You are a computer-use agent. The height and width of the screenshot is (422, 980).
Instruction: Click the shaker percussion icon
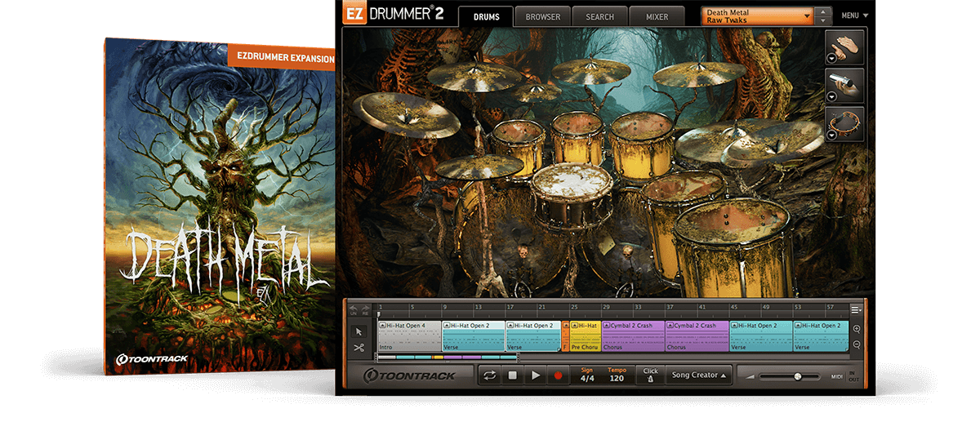point(844,84)
